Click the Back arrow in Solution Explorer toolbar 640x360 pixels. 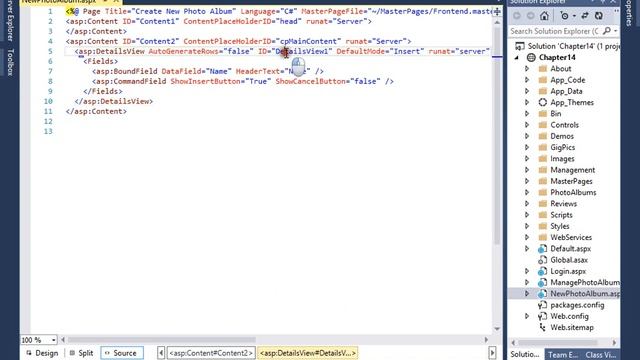pos(517,16)
